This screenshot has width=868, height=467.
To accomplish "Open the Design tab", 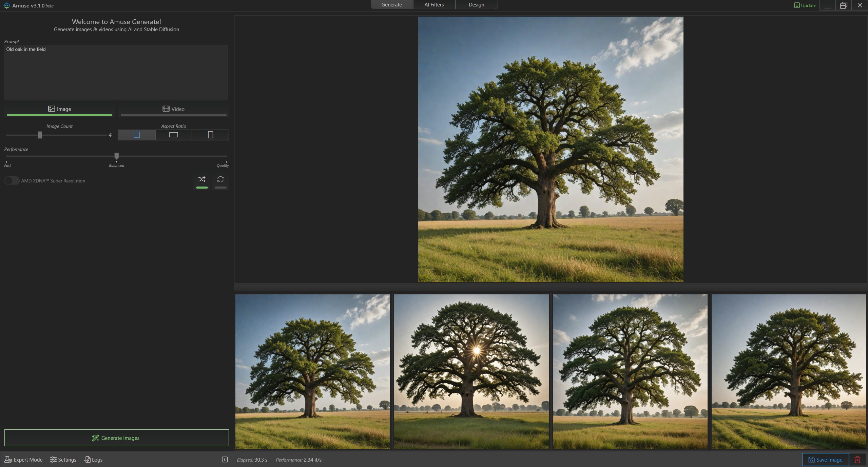I will tap(476, 5).
